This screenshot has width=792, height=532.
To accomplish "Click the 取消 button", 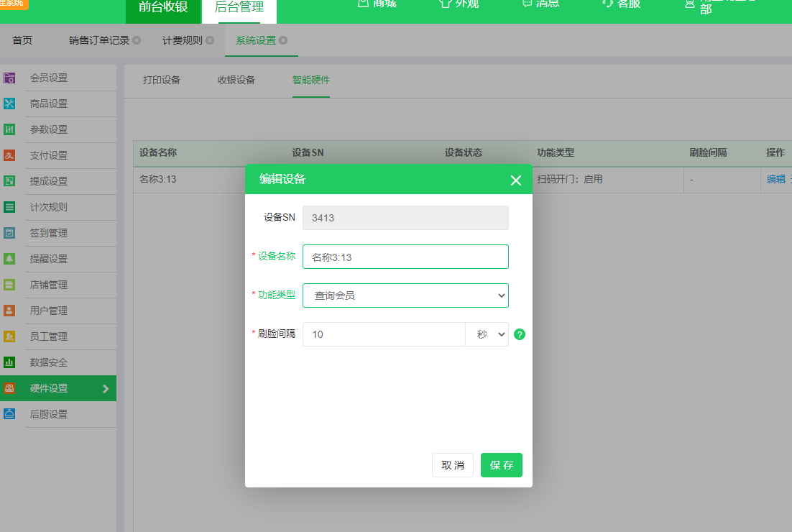I will [x=453, y=465].
